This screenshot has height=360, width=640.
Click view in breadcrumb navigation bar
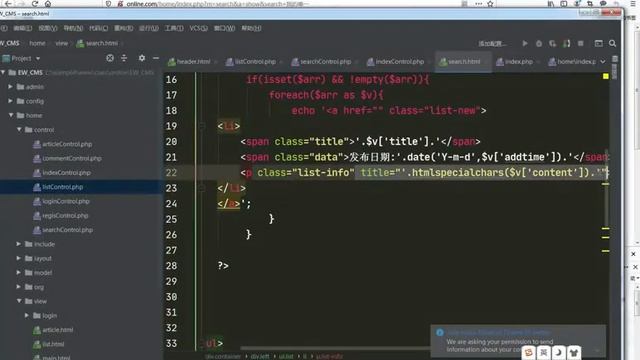[62, 43]
